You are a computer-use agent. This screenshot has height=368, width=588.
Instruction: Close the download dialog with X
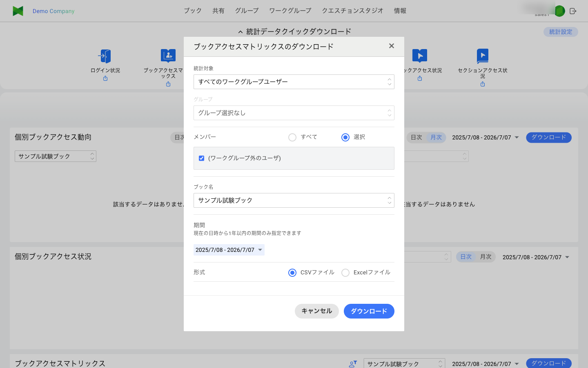(x=392, y=46)
